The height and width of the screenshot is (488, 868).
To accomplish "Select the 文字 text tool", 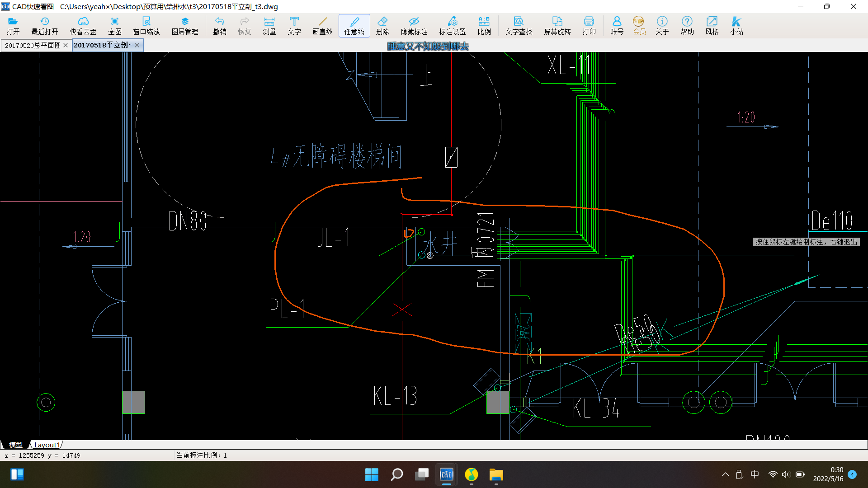I will point(294,26).
